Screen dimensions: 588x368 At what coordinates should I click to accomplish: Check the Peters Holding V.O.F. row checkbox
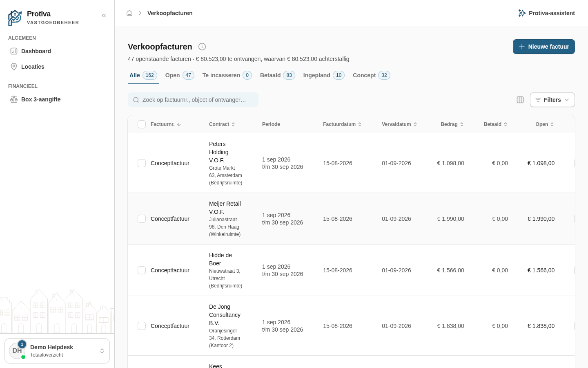pos(142,163)
